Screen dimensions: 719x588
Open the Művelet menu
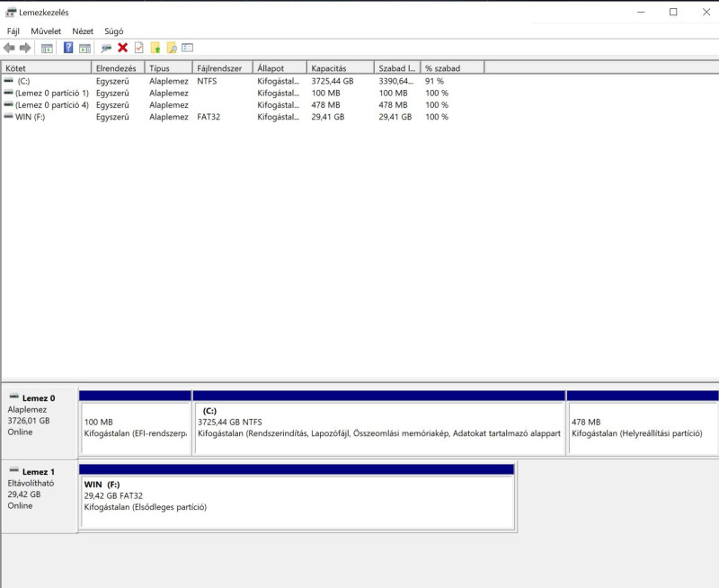pyautogui.click(x=46, y=31)
